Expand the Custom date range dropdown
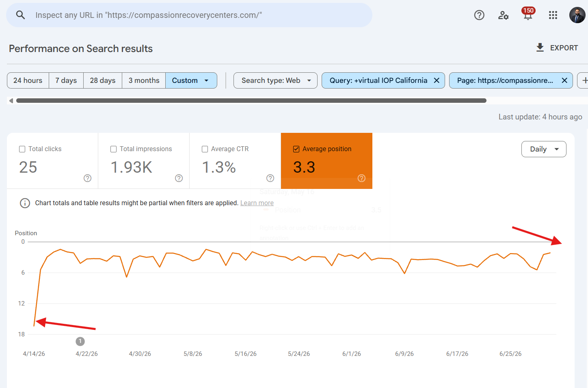This screenshot has height=388, width=588. (x=191, y=80)
